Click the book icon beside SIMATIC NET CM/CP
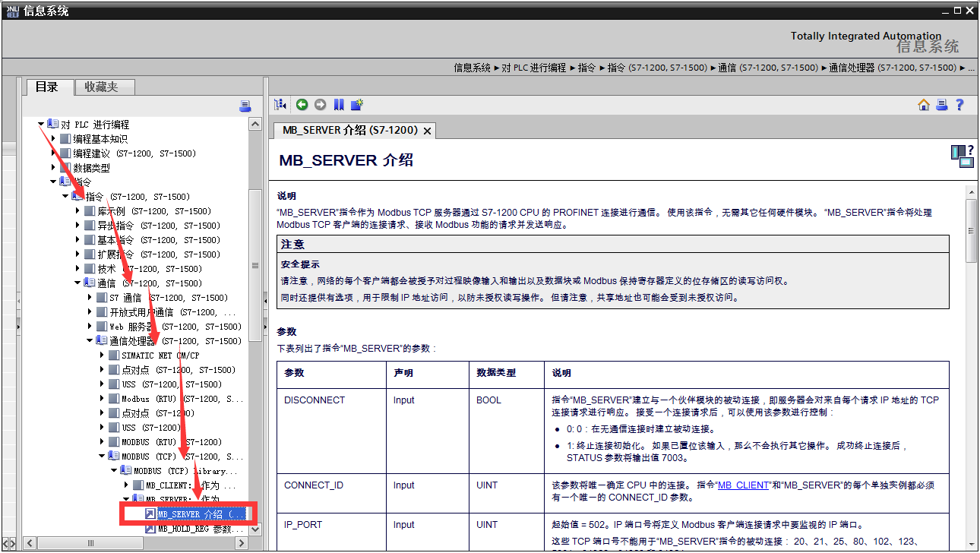The width and height of the screenshot is (980, 553). (114, 355)
